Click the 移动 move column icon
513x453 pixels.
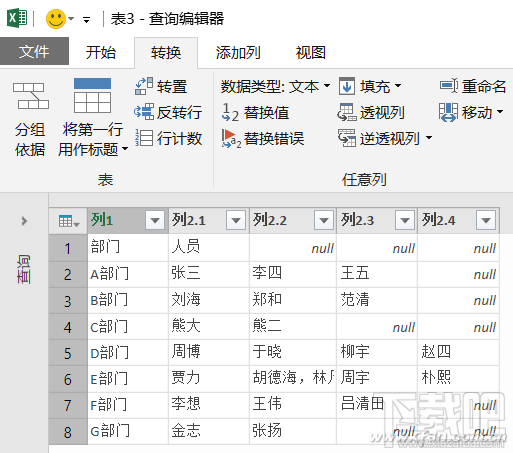[448, 112]
